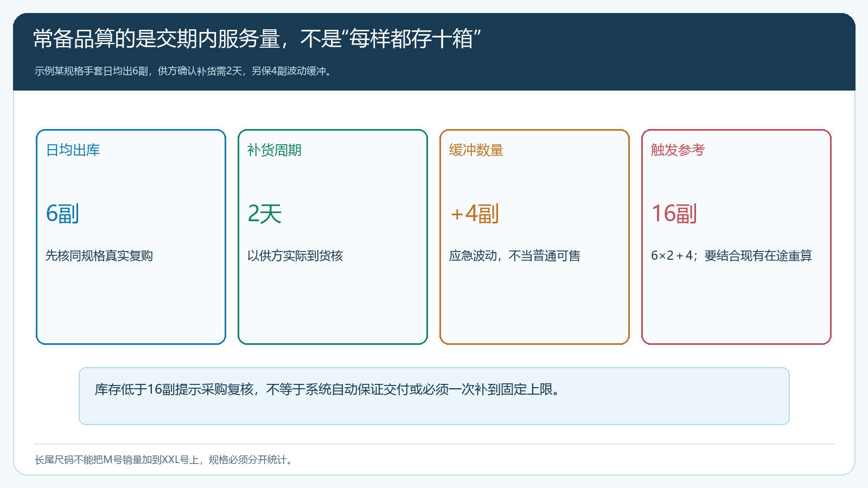
Task: Select the 缓冲数量 card heading
Action: point(476,150)
